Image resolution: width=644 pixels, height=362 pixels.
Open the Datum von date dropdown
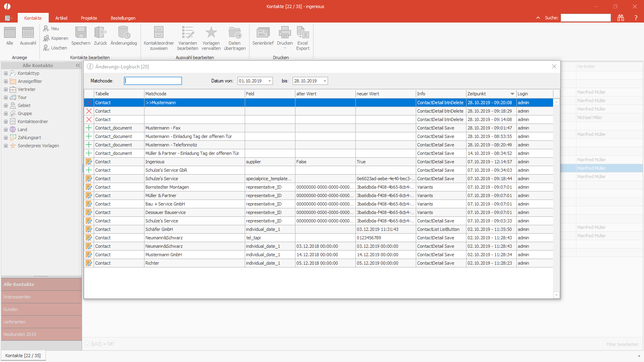pos(270,81)
